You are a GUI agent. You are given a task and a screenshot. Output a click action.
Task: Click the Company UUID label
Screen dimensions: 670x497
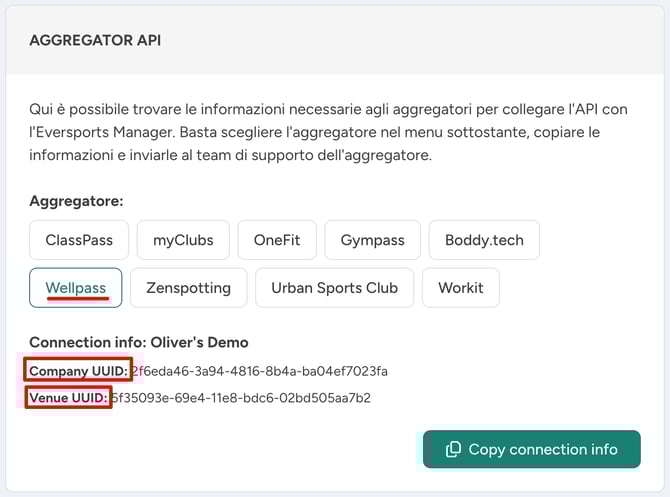79,371
